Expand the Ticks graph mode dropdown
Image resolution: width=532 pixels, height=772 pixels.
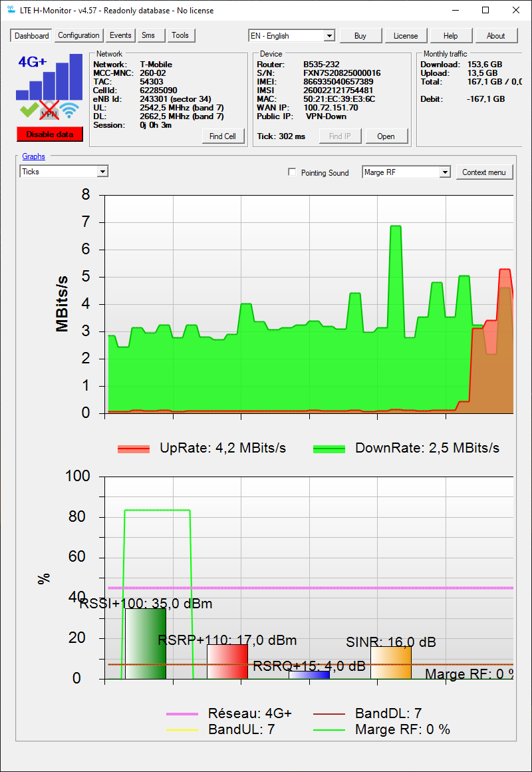click(x=64, y=171)
